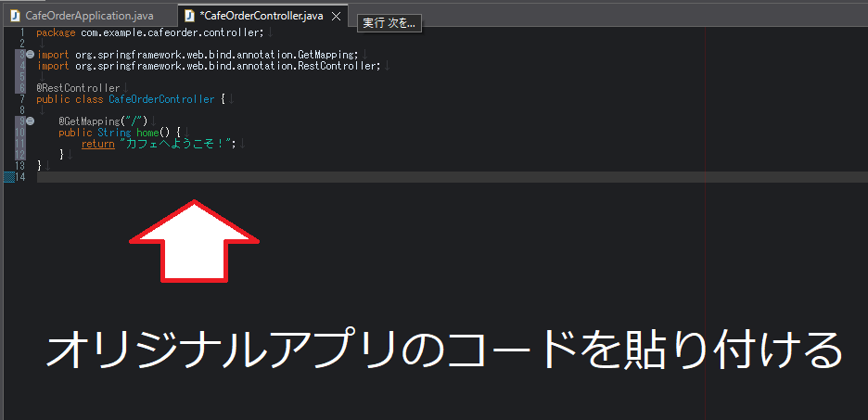This screenshot has width=868, height=420.
Task: Click line number 14 in the gutter
Action: click(20, 177)
